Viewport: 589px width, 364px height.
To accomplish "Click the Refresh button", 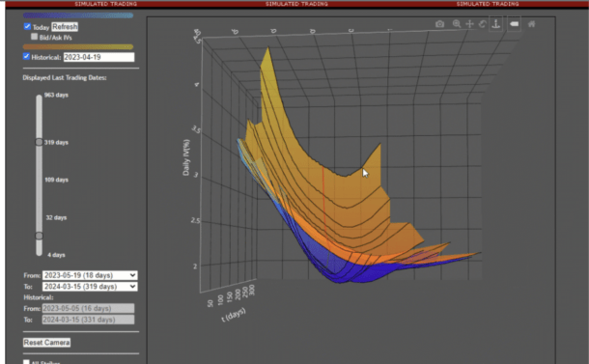I will pos(65,27).
